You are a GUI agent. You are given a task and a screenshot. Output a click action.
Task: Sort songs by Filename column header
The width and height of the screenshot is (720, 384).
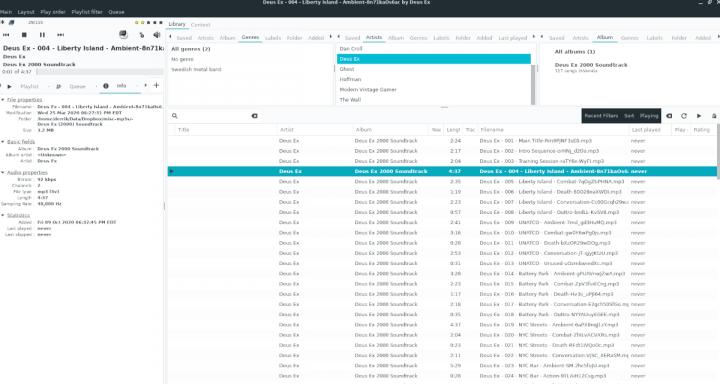553,130
